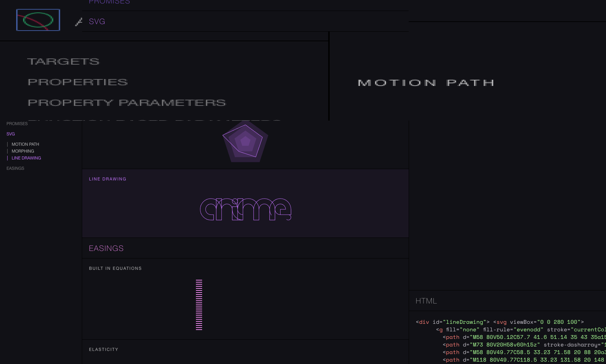
Task: Click the built-in equations easing bars visualization
Action: (x=199, y=305)
